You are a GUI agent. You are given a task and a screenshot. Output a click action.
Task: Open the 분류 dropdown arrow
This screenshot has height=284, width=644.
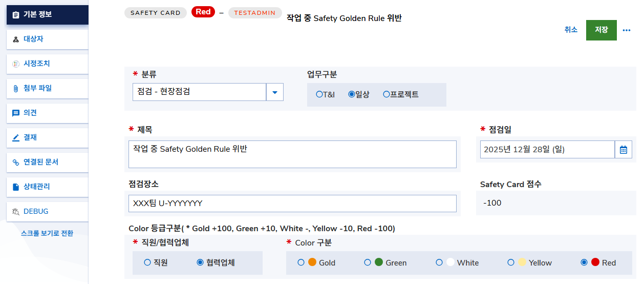275,92
